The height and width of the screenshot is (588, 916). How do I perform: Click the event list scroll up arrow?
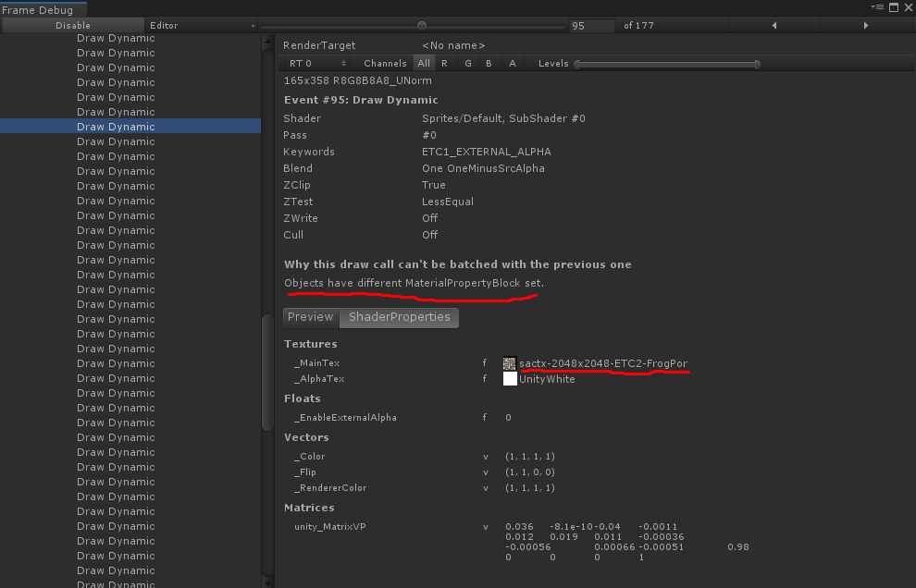[x=267, y=42]
